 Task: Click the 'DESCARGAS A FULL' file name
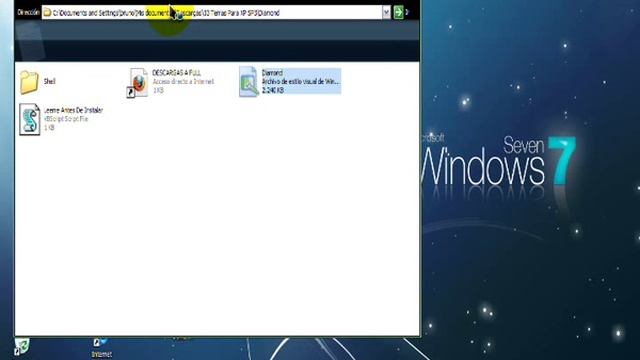click(x=176, y=73)
